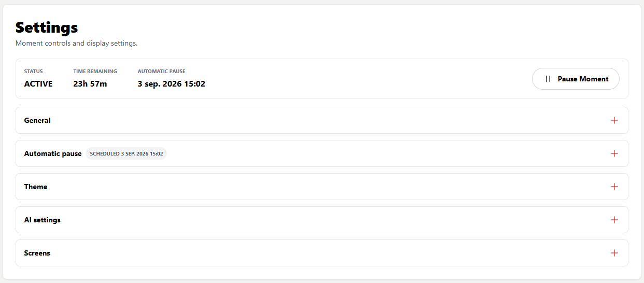
Task: Click the pause bars icon in Pause Moment
Action: click(x=548, y=79)
